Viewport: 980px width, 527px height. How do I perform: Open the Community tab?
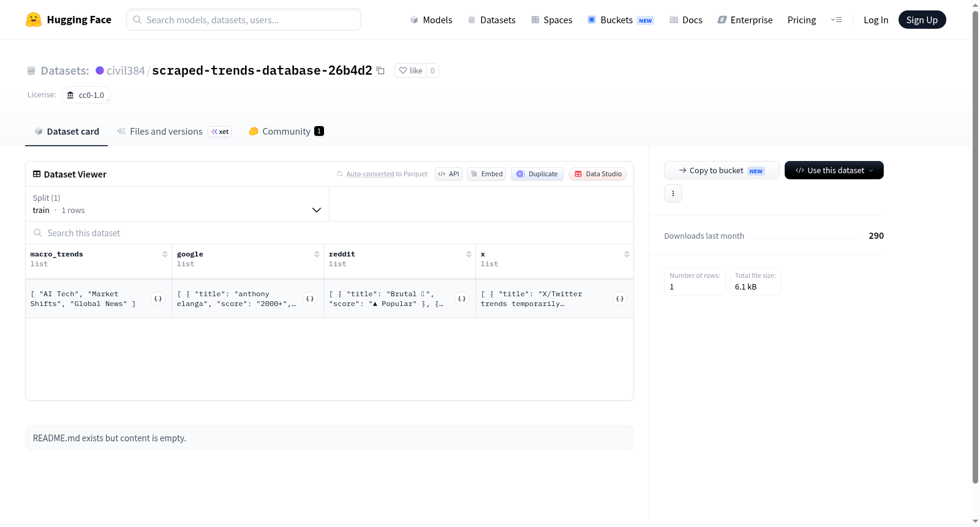(286, 131)
